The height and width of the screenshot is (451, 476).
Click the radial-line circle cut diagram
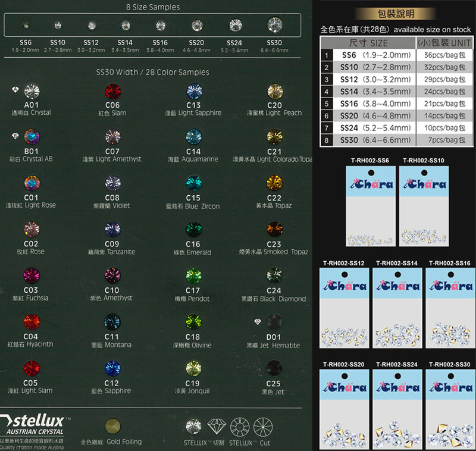pos(263,427)
